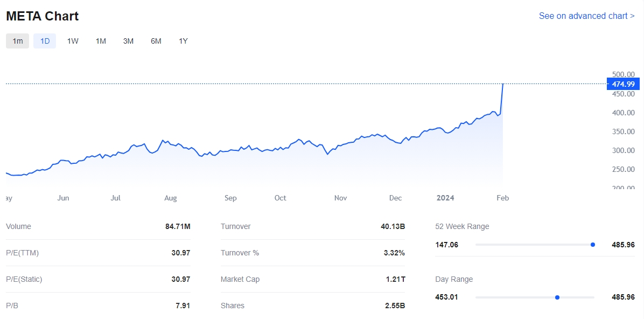The image size is (644, 319).
Task: Select the 6M chart interval
Action: (x=156, y=41)
